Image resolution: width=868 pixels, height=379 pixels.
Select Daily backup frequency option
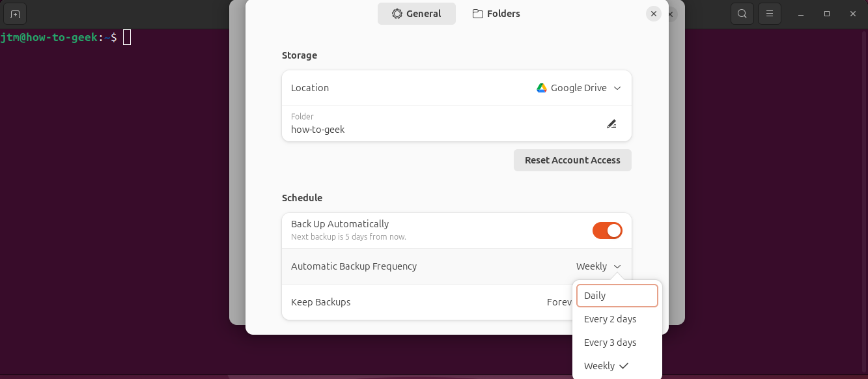point(617,296)
